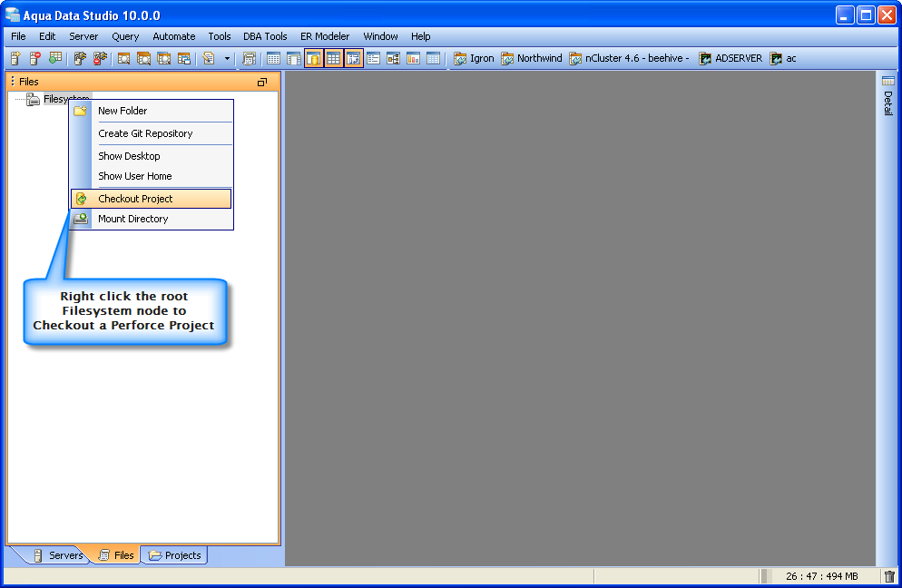Screen dimensions: 902x588
Task: Open the Query menu
Action: click(125, 36)
